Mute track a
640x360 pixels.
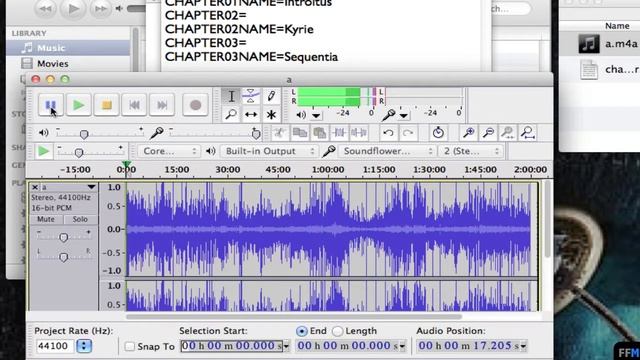[x=46, y=219]
